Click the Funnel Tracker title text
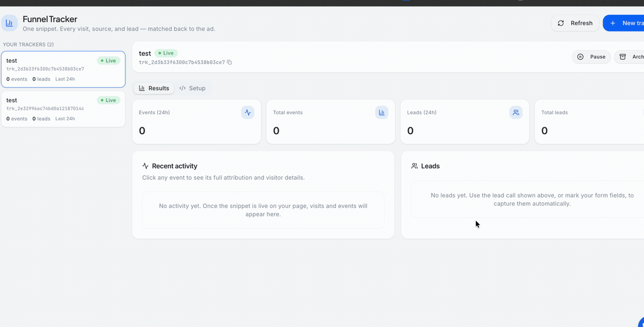 50,19
